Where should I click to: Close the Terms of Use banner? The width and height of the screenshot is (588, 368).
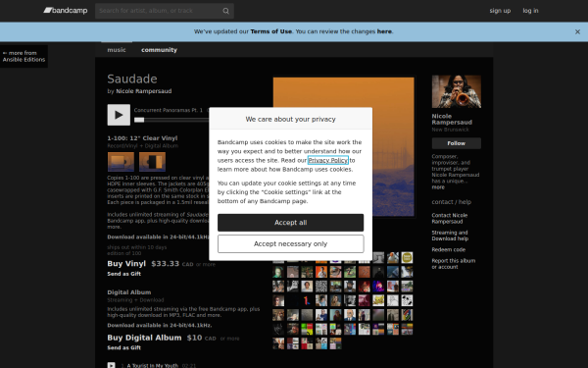pyautogui.click(x=577, y=32)
